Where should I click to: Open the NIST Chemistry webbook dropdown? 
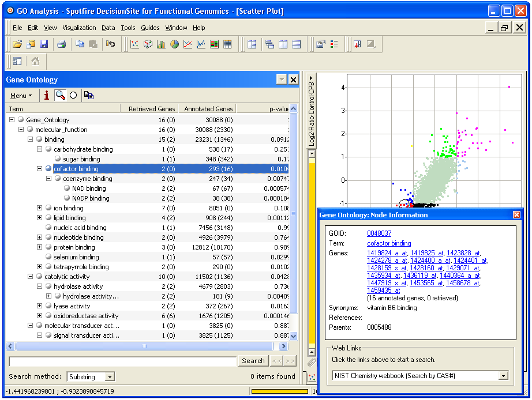(x=503, y=376)
